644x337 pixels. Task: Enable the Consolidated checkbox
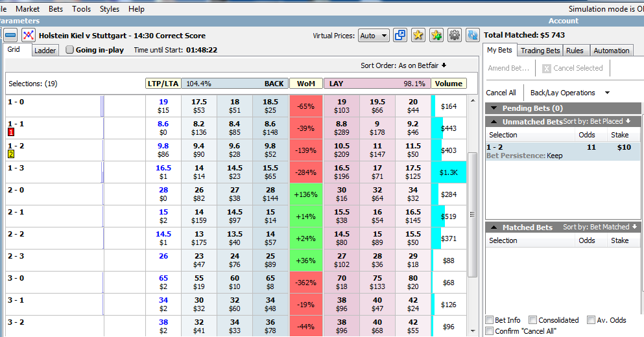532,320
